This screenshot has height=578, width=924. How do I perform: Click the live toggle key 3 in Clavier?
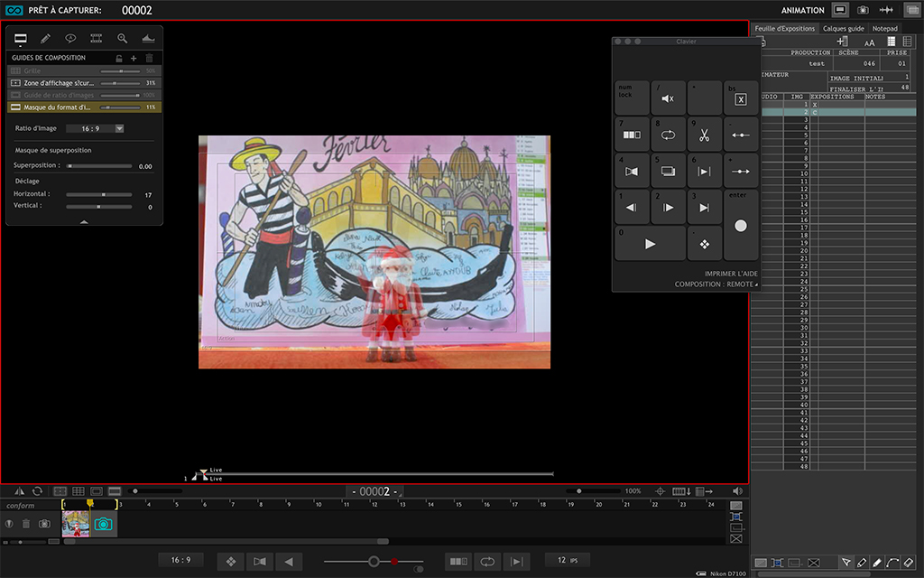(x=704, y=207)
